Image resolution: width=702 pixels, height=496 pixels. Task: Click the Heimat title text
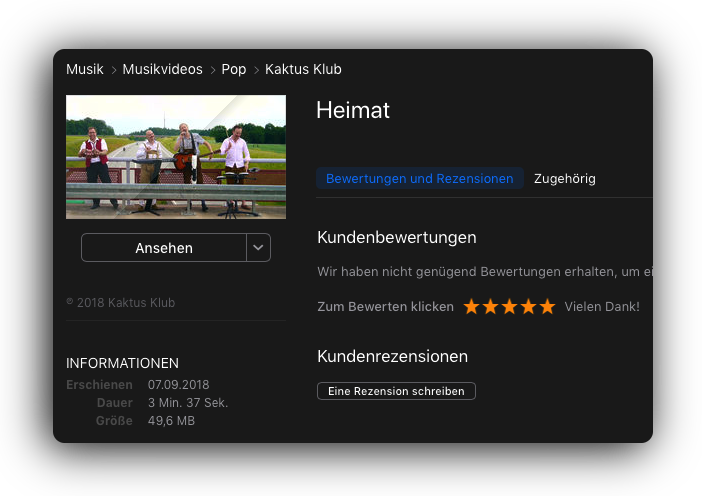[x=353, y=110]
